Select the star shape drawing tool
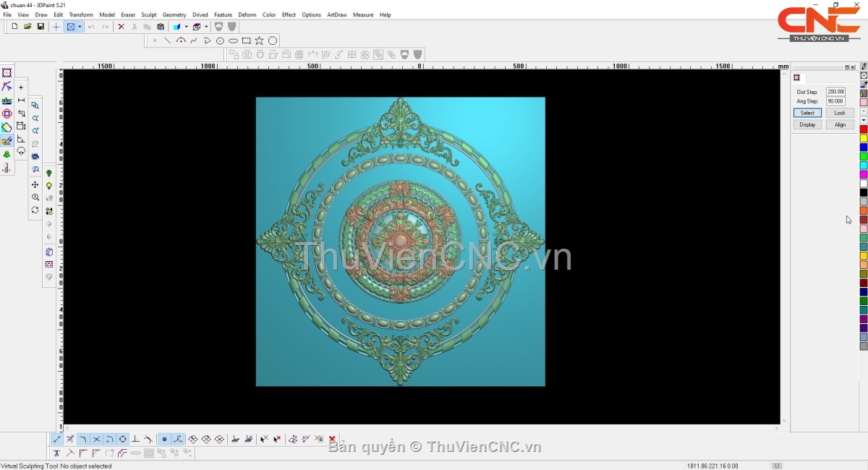Screen dimensions: 868x470 coord(259,40)
